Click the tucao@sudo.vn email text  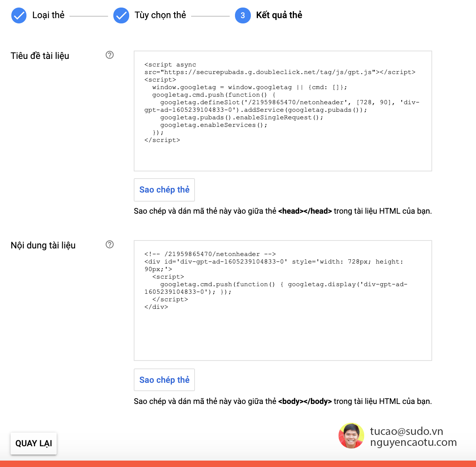(406, 431)
